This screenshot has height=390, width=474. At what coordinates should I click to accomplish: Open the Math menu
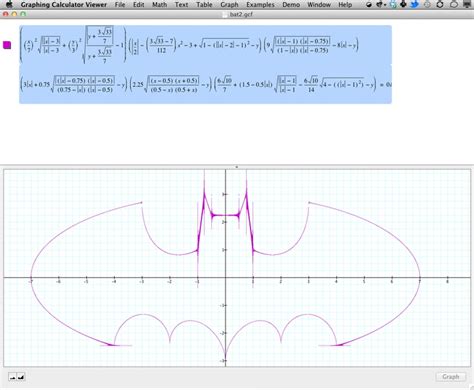[159, 5]
